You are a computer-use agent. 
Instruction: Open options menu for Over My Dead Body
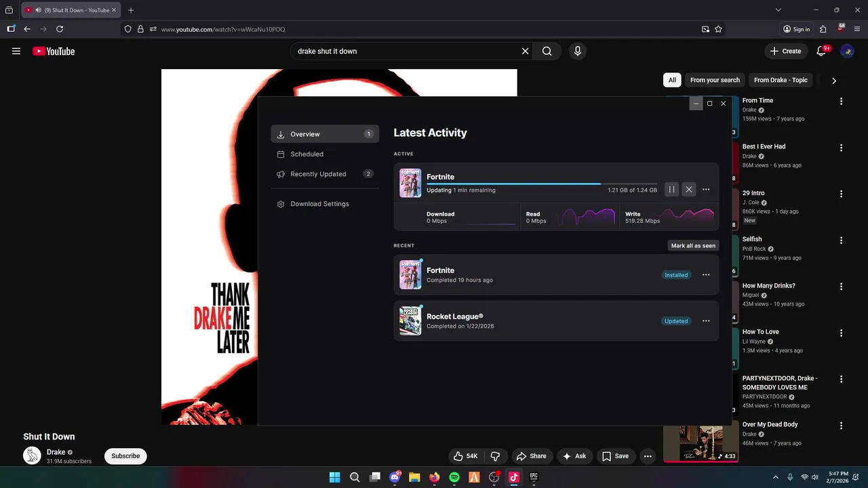click(x=842, y=426)
